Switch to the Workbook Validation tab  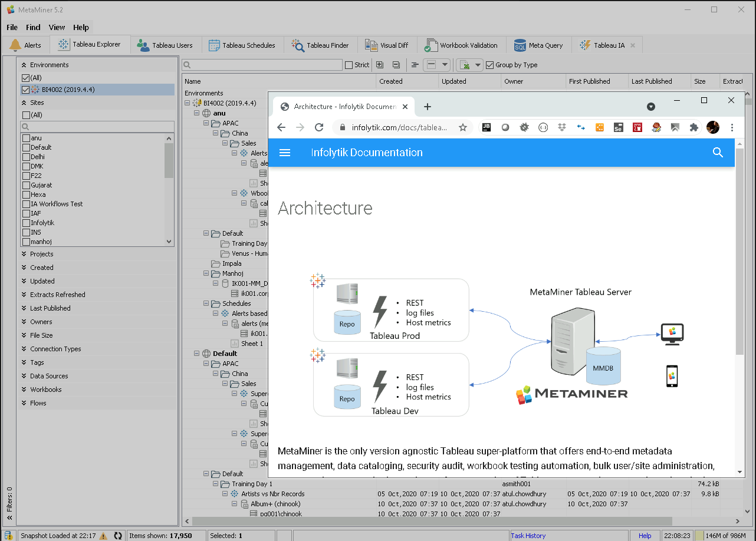(x=461, y=45)
